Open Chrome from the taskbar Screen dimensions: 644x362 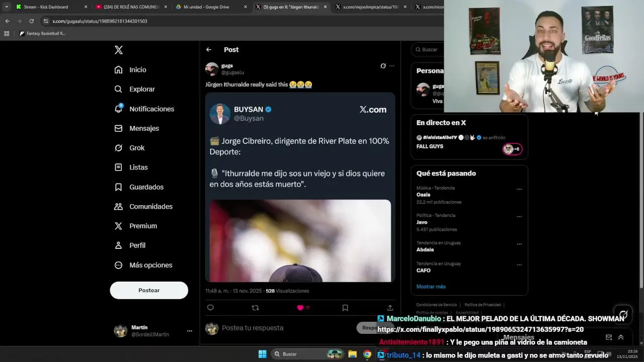367,354
